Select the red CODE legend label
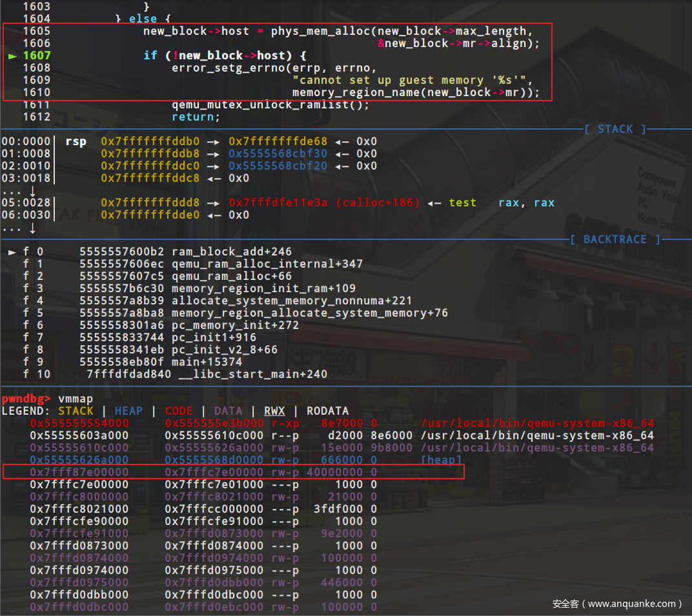Viewport: 692px width, 616px height. pyautogui.click(x=179, y=411)
